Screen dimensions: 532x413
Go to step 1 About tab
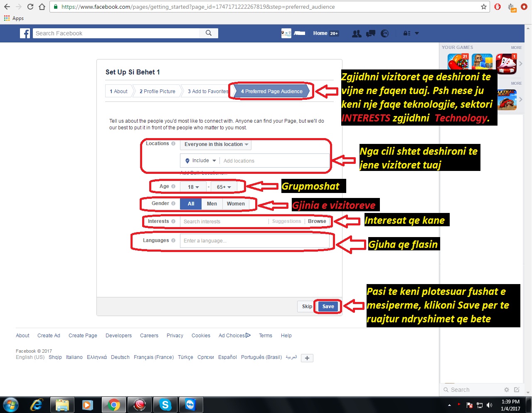[x=119, y=92]
